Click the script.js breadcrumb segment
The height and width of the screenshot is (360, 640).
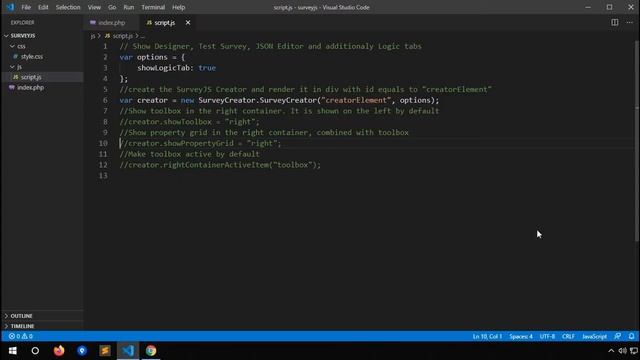122,36
